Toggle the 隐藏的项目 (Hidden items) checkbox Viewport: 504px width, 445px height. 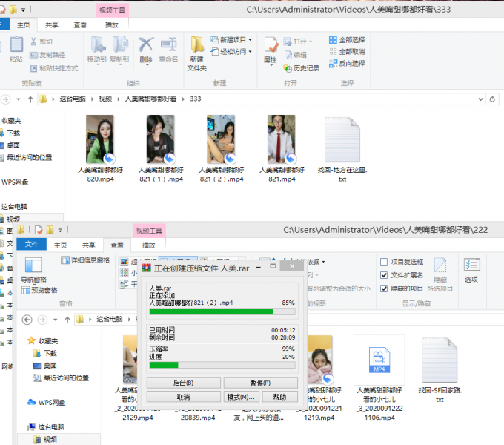(x=383, y=289)
